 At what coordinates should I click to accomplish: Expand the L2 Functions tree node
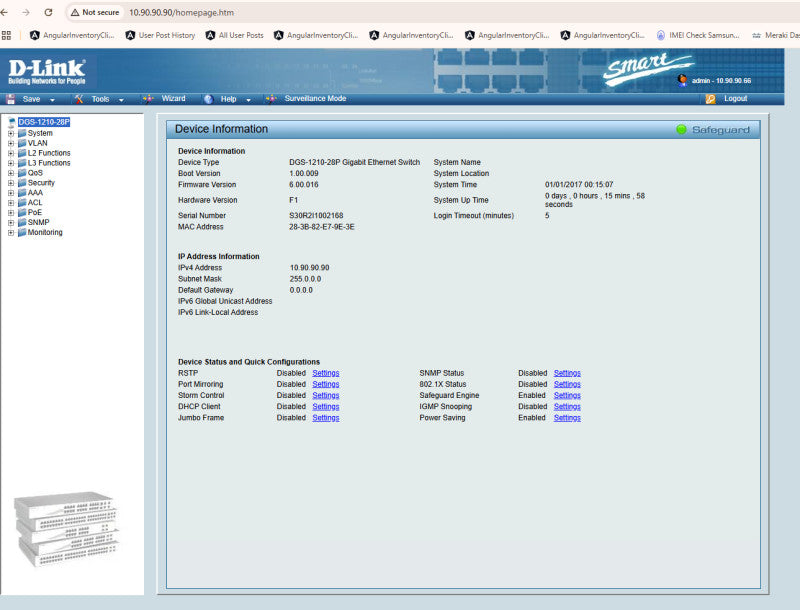pyautogui.click(x=11, y=153)
